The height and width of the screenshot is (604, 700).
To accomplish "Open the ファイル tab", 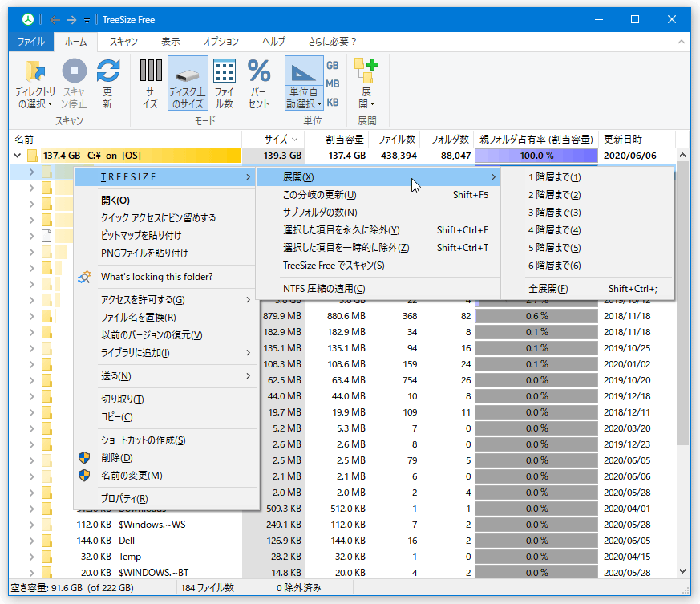I will tap(31, 42).
